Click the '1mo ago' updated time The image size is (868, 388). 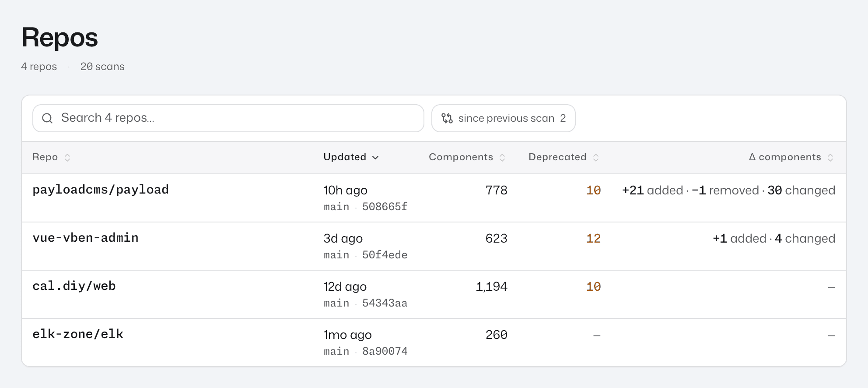[347, 335]
